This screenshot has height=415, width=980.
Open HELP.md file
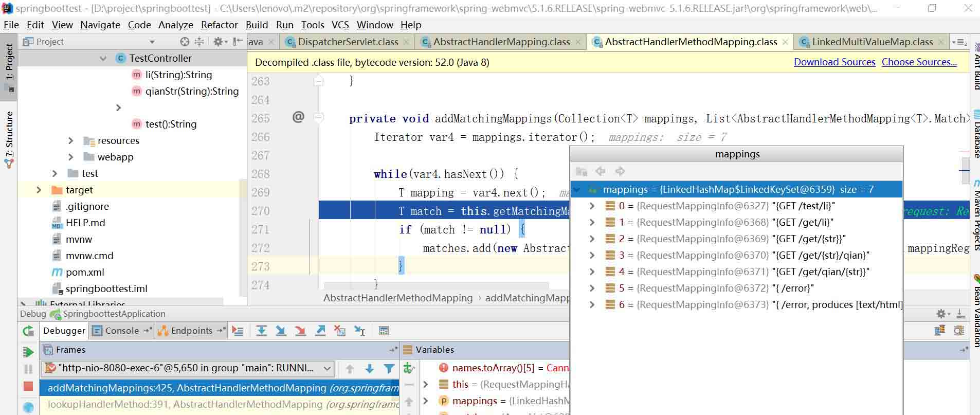tap(85, 223)
